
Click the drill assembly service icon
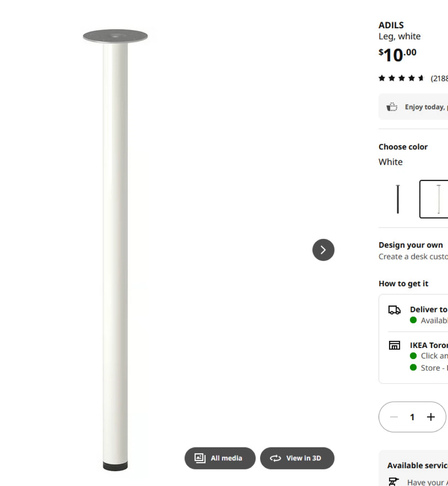(394, 481)
